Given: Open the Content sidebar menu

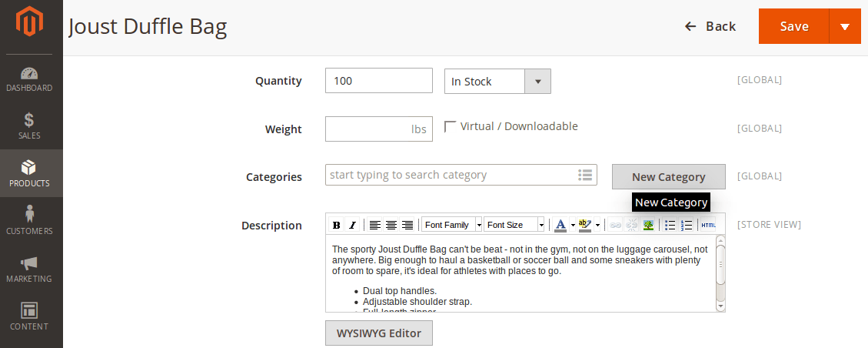Looking at the screenshot, I should click(x=29, y=316).
